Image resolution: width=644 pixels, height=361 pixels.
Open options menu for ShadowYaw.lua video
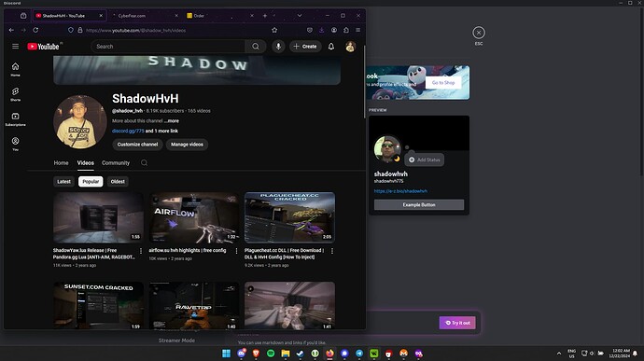140,251
